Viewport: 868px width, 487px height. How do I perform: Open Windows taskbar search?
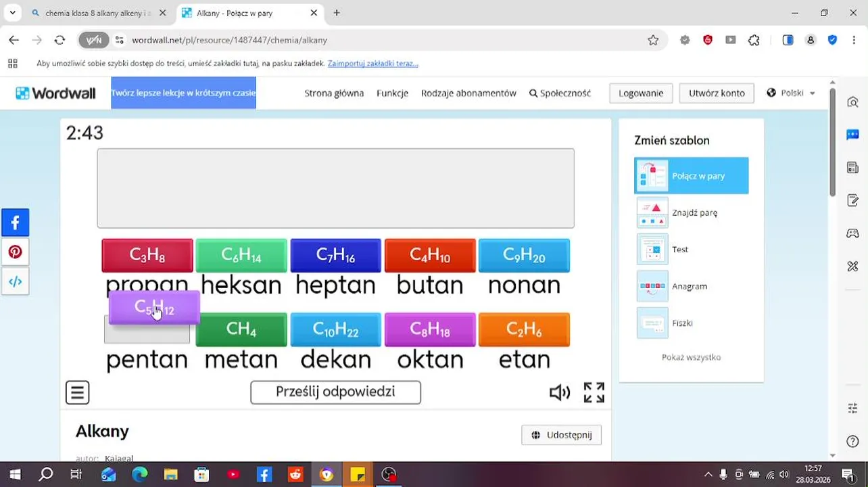(x=46, y=474)
